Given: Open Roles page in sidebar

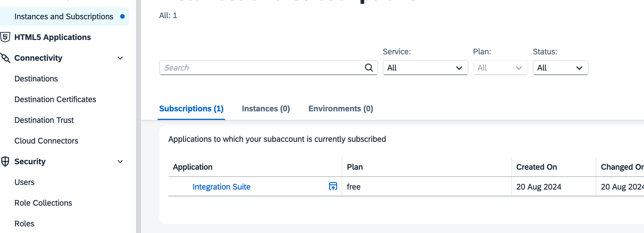Looking at the screenshot, I should (x=24, y=224).
